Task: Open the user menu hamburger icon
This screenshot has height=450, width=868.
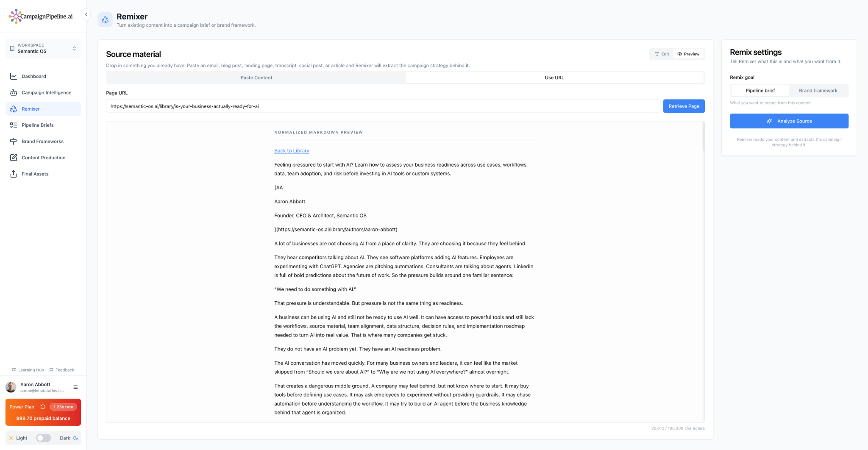Action: click(x=75, y=387)
